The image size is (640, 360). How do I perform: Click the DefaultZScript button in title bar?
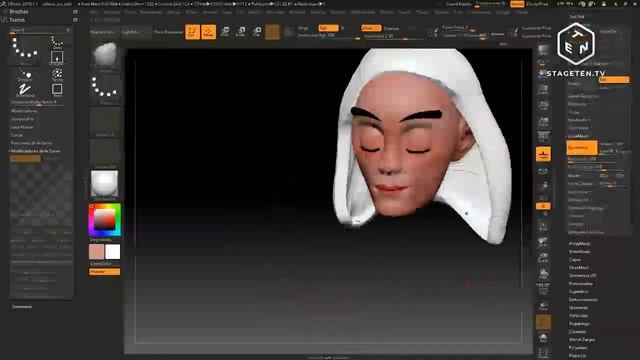(x=538, y=4)
